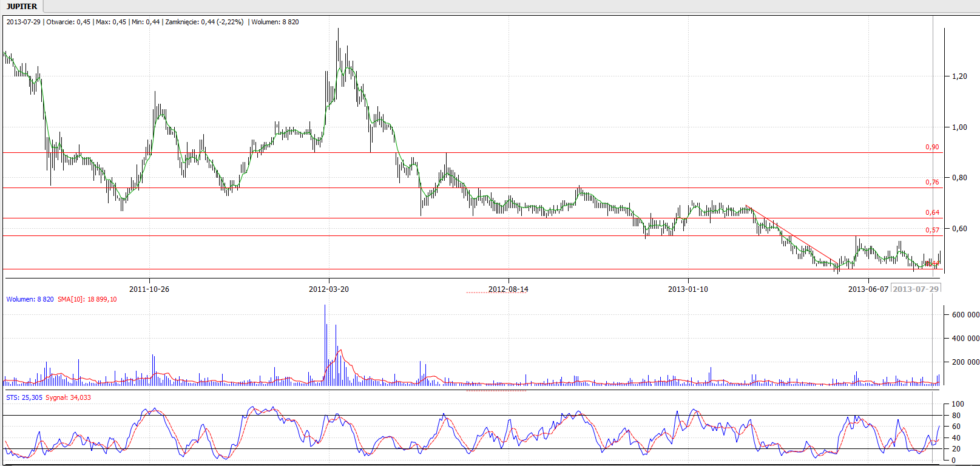Click the 2011-10-26 date axis label
Viewport: 980px width, 466px height.
point(149,289)
